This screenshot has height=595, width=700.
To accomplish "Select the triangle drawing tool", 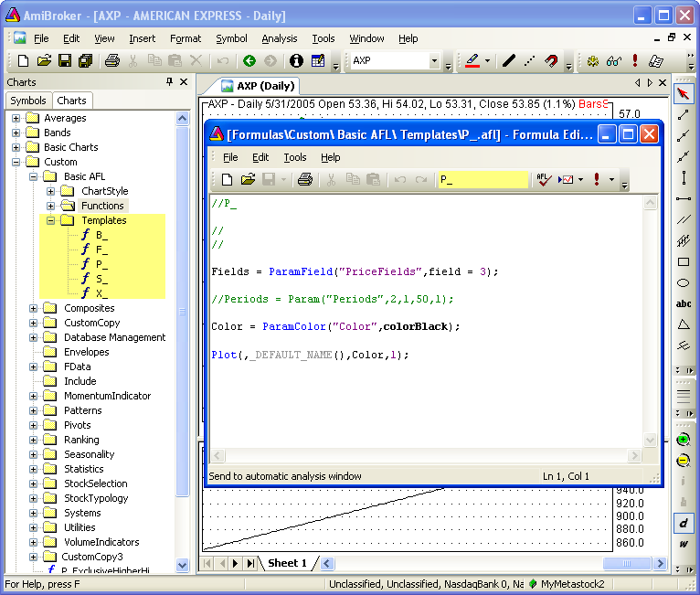I will (683, 324).
